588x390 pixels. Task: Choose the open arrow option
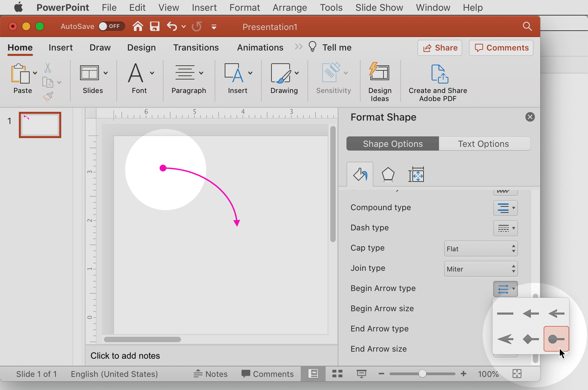coord(556,314)
